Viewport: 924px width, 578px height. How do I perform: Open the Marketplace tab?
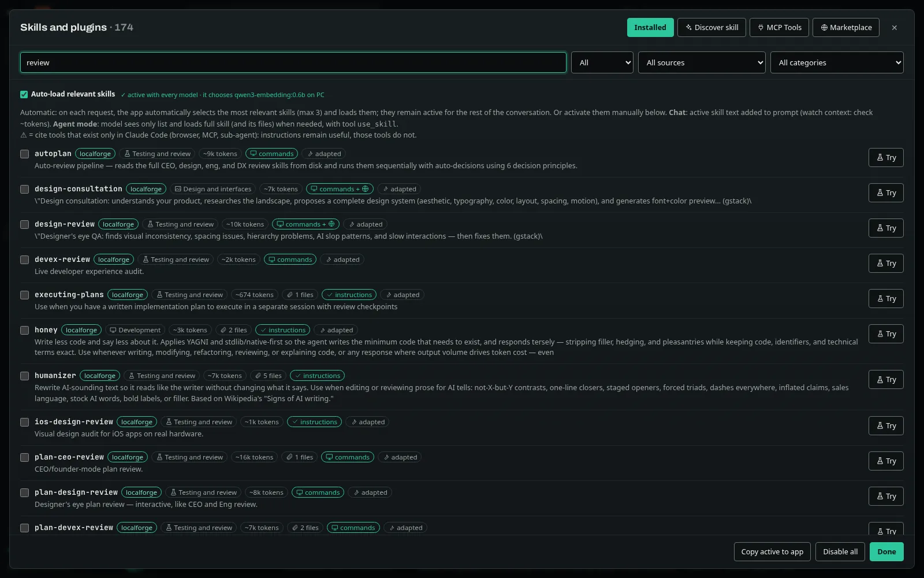[x=846, y=27]
